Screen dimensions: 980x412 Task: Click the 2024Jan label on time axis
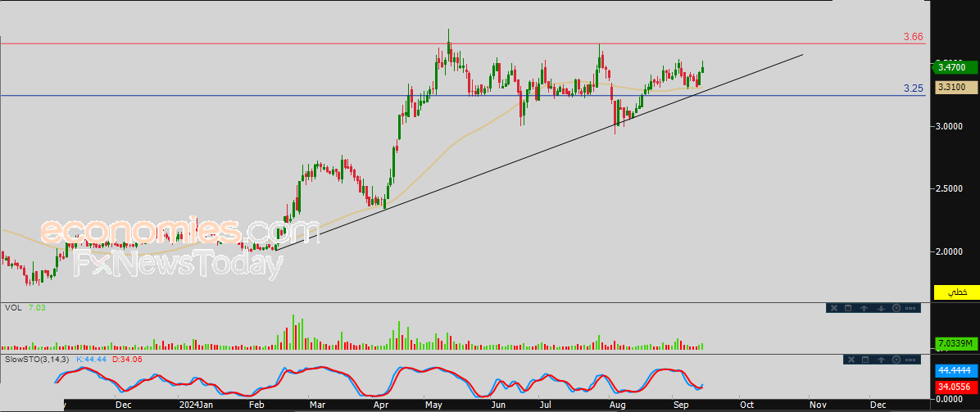click(196, 405)
